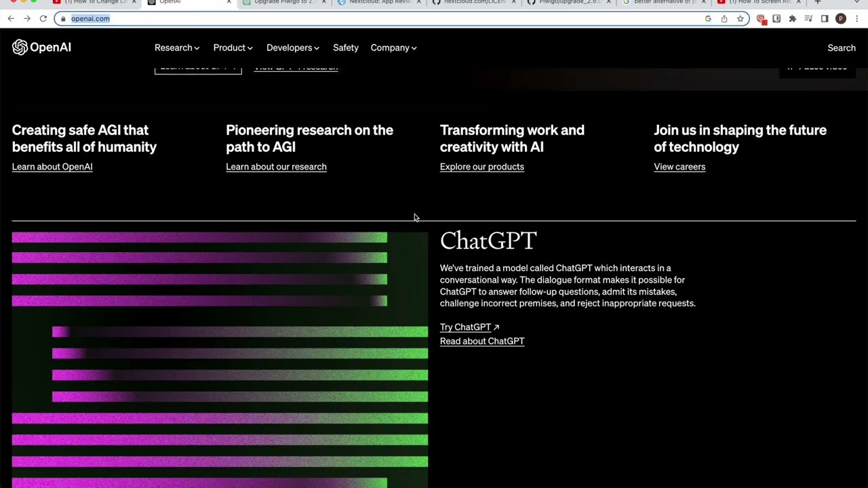Close the OpenAI tab
This screenshot has height=488, width=868.
point(229,2)
